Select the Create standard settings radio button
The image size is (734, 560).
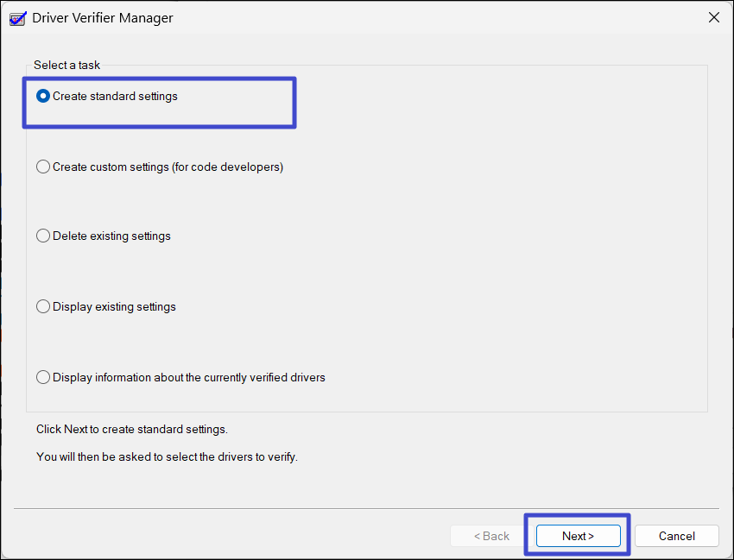tap(43, 97)
